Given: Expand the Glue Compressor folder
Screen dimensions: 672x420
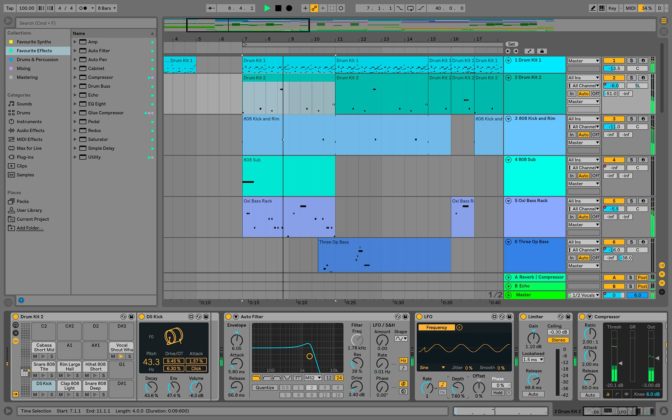Looking at the screenshot, I should click(x=75, y=113).
